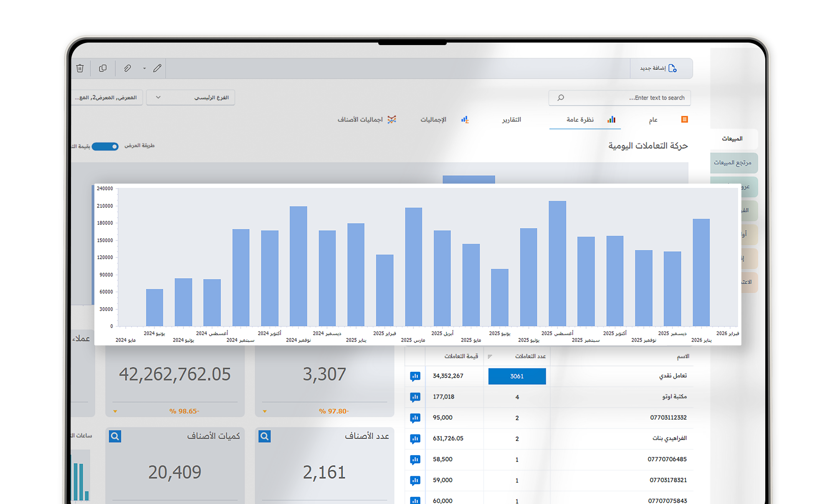
Task: Click the قيمة التعاملات column header
Action: pos(461,356)
